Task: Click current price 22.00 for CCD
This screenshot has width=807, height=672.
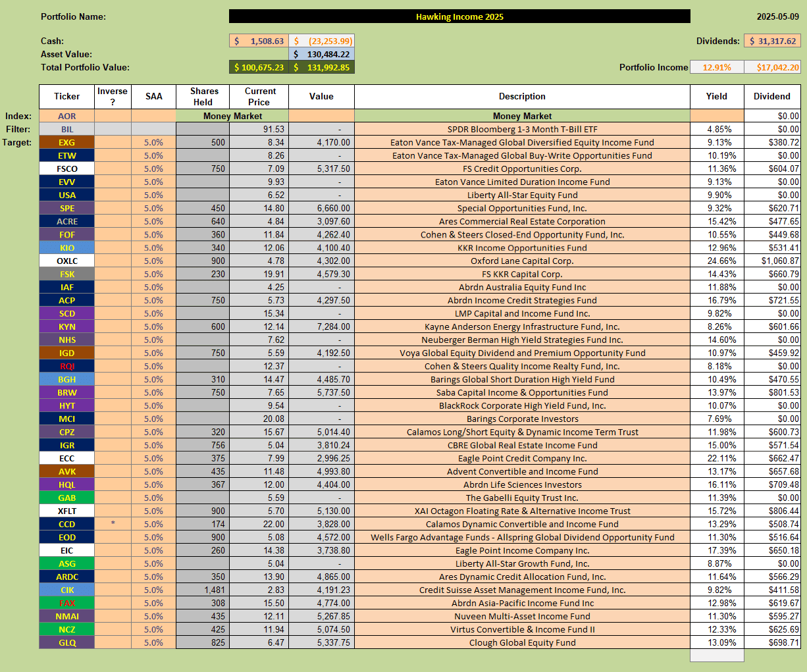Action: pos(259,524)
